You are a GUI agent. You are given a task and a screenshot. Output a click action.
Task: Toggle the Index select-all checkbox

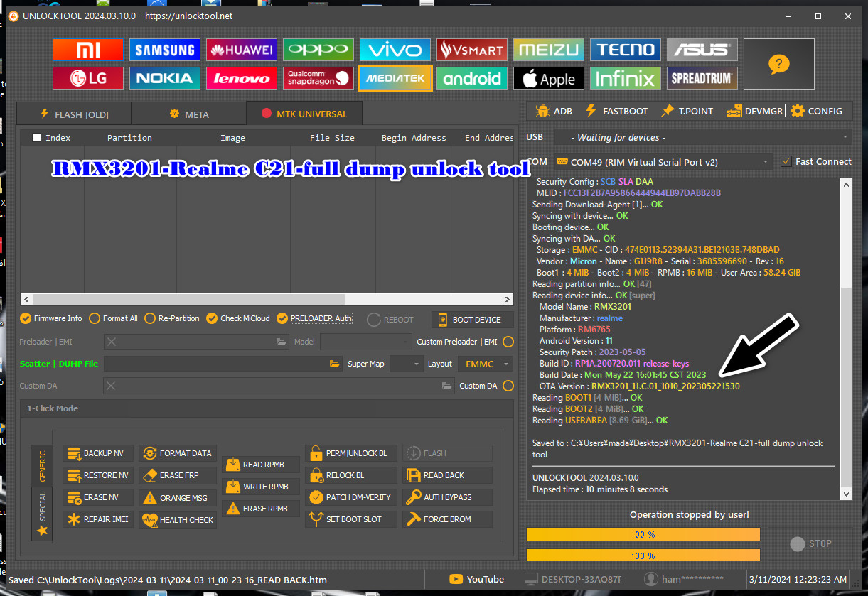coord(37,138)
